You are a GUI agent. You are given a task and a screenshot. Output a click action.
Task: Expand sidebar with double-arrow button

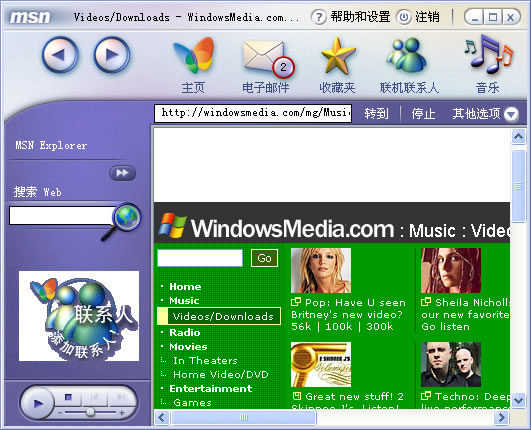123,173
